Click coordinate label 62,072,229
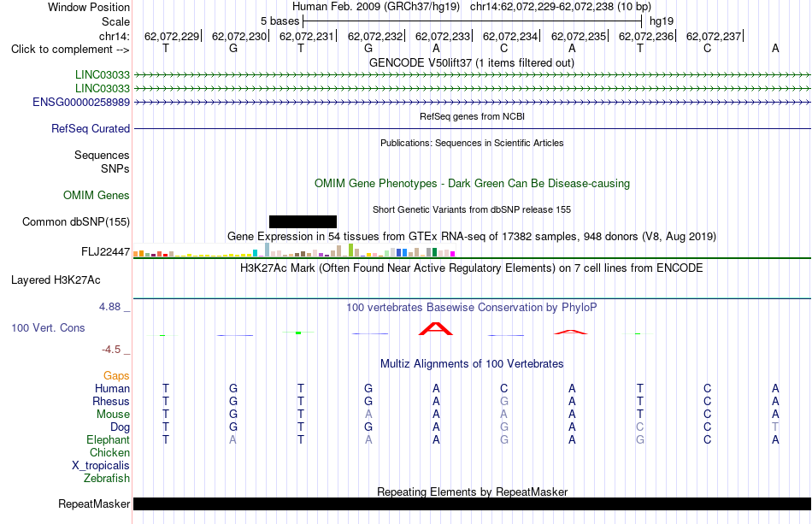The image size is (812, 524). coord(172,36)
